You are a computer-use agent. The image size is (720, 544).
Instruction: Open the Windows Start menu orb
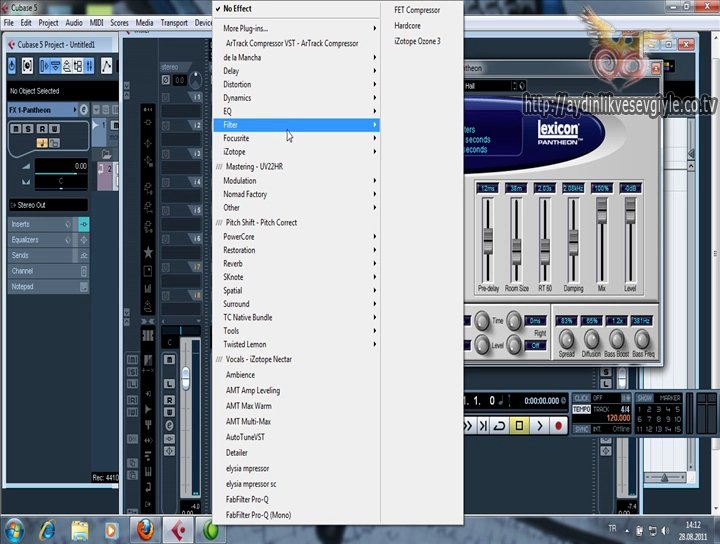coord(14,530)
